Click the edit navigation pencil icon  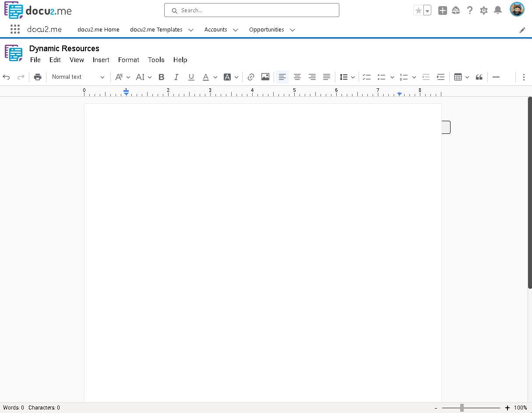522,30
